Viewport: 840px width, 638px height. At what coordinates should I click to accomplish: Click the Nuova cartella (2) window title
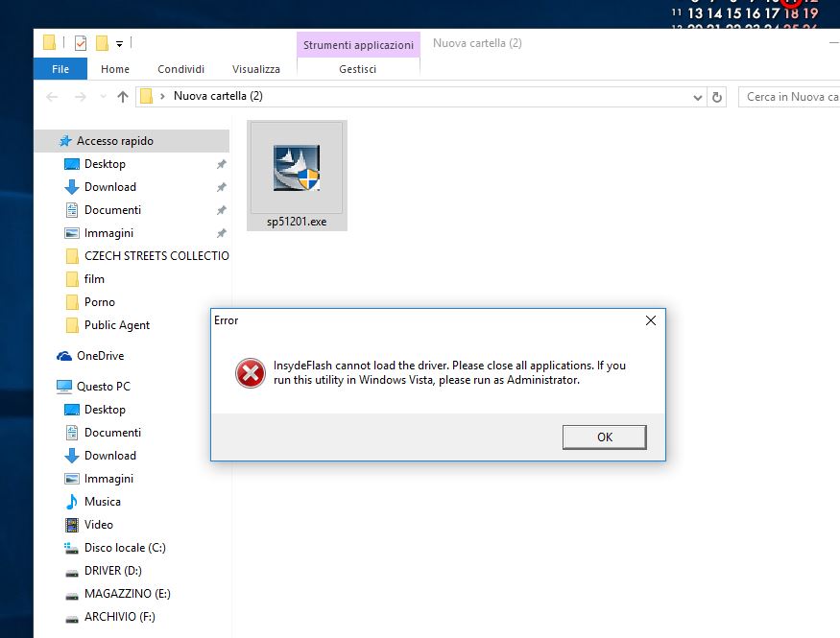[477, 43]
